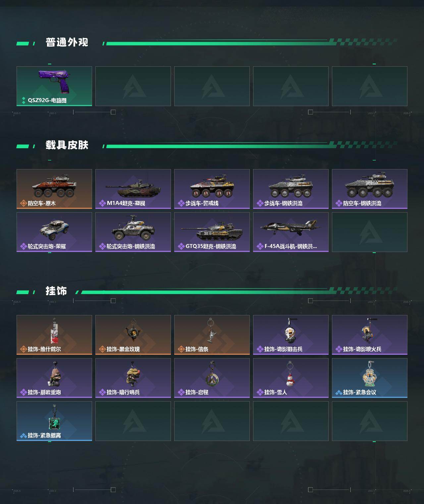424x504 pixels.
Task: Open the 轮式突击炮-钢铁洪流 vehicle skin
Action: coord(133,232)
